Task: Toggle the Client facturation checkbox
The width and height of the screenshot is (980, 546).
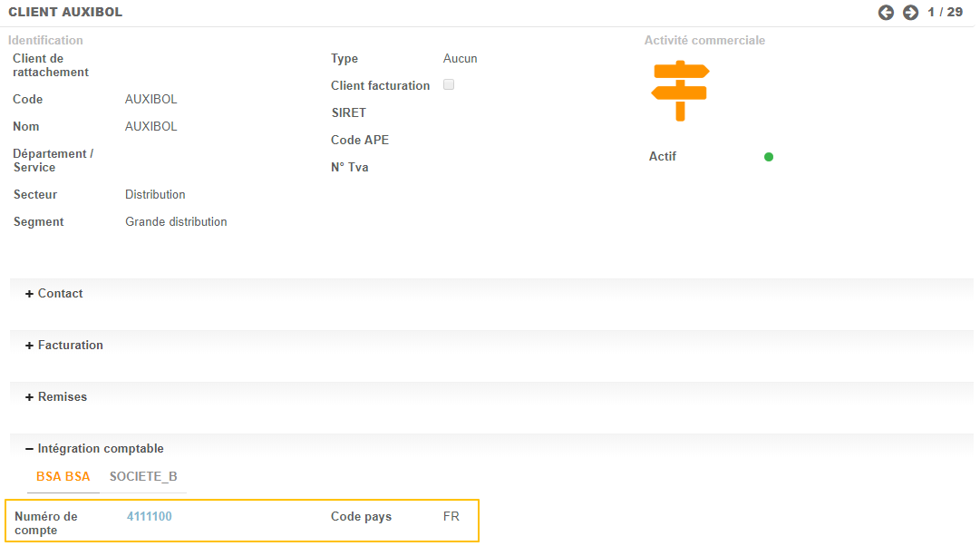Action: (449, 84)
